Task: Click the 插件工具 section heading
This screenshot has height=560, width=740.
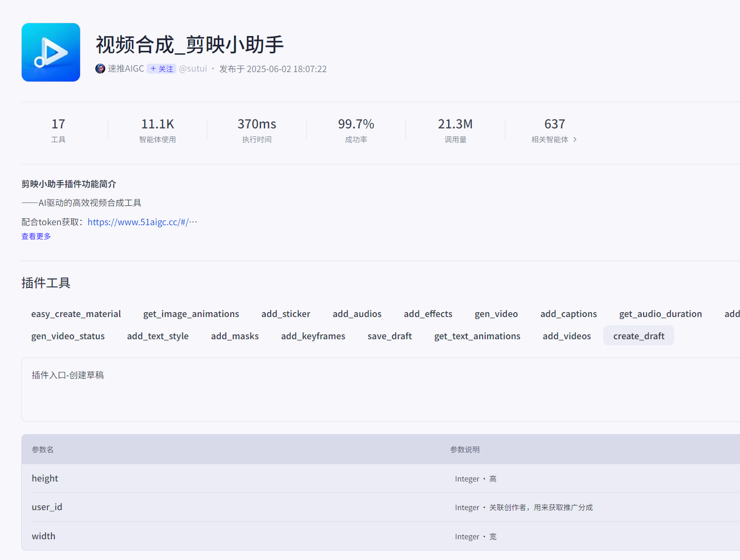Action: click(46, 283)
